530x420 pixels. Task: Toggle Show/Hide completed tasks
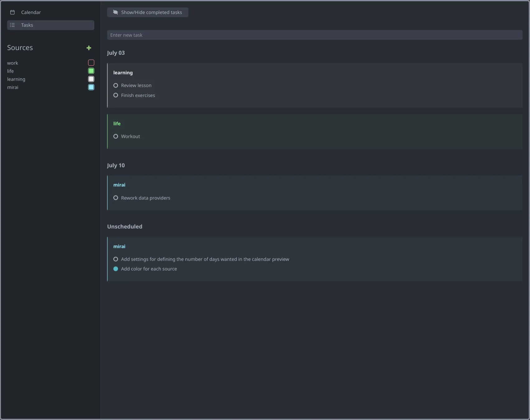point(148,12)
